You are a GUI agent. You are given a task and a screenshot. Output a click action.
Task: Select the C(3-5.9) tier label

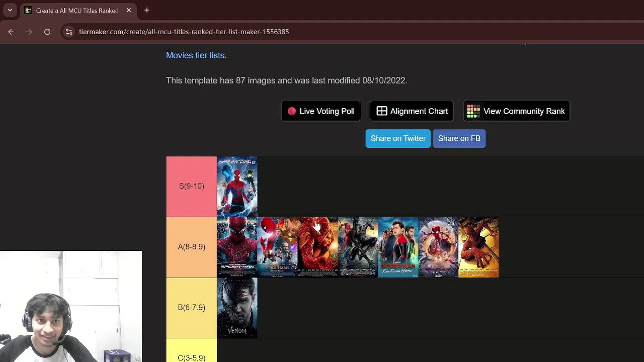coord(191,351)
